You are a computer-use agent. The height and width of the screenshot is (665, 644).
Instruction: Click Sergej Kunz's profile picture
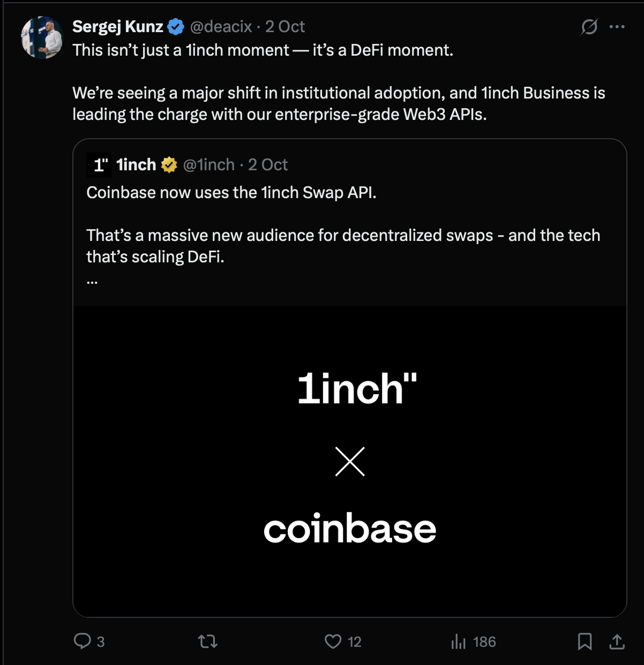coord(42,37)
